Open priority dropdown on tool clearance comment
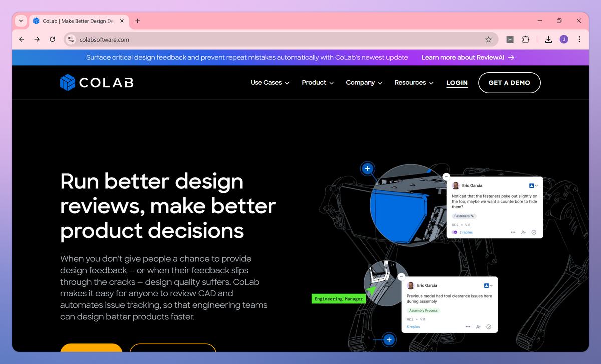The height and width of the screenshot is (364, 601). click(488, 285)
